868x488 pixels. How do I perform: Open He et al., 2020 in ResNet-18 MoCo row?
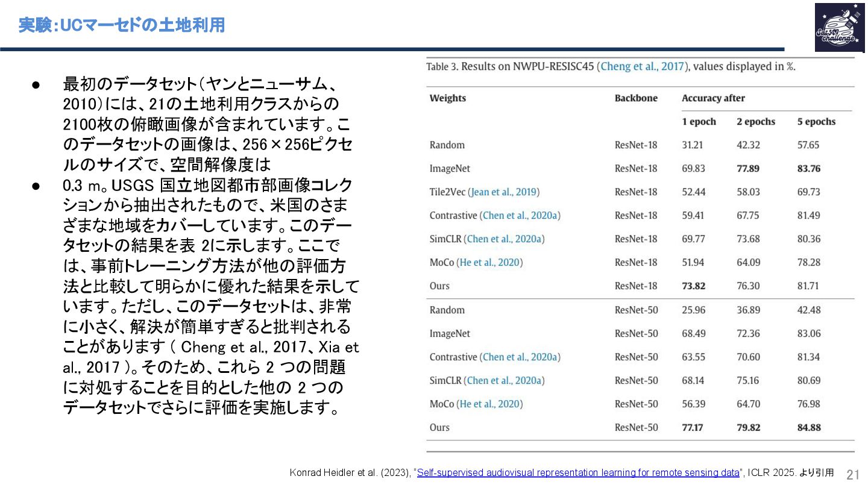pyautogui.click(x=490, y=263)
